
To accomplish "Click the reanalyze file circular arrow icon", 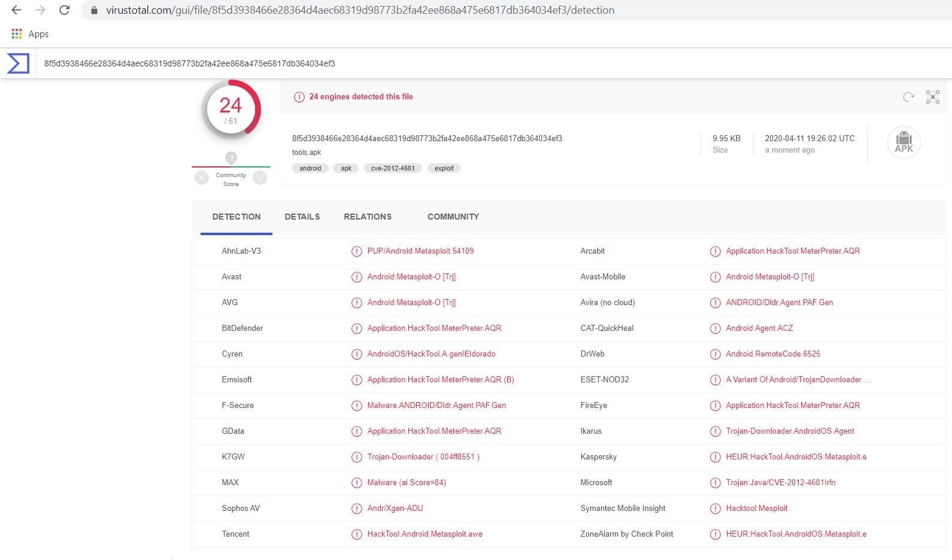I will click(x=908, y=97).
